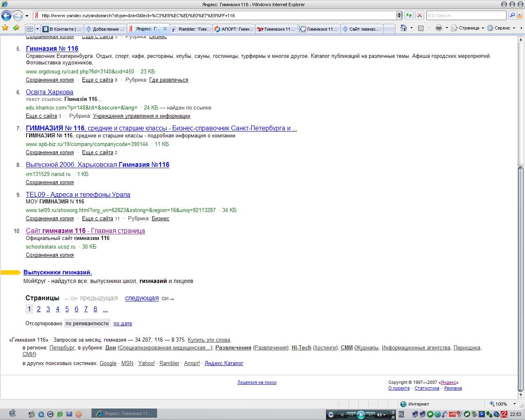Open the tab list dropdown arrow
The height and width of the screenshot is (420, 525).
tap(37, 29)
